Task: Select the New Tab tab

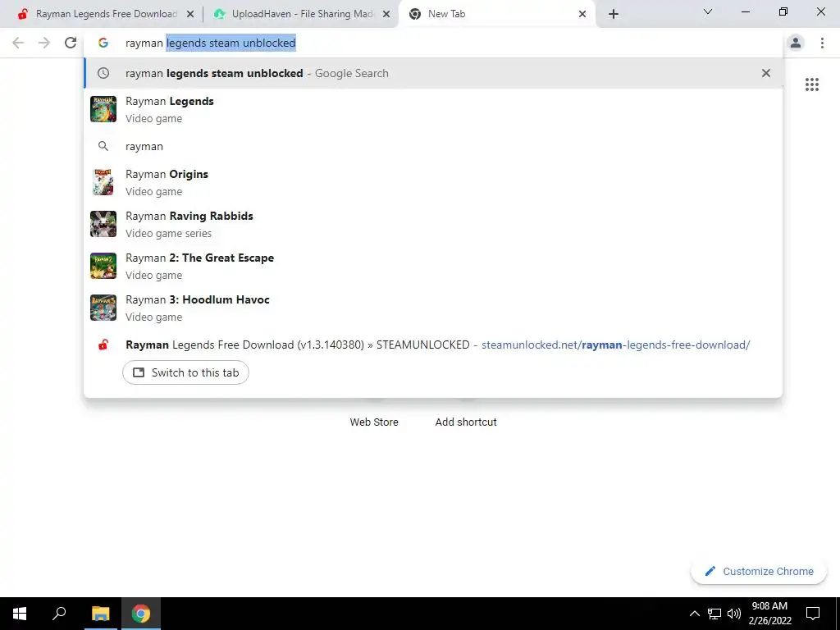Action: tap(496, 14)
